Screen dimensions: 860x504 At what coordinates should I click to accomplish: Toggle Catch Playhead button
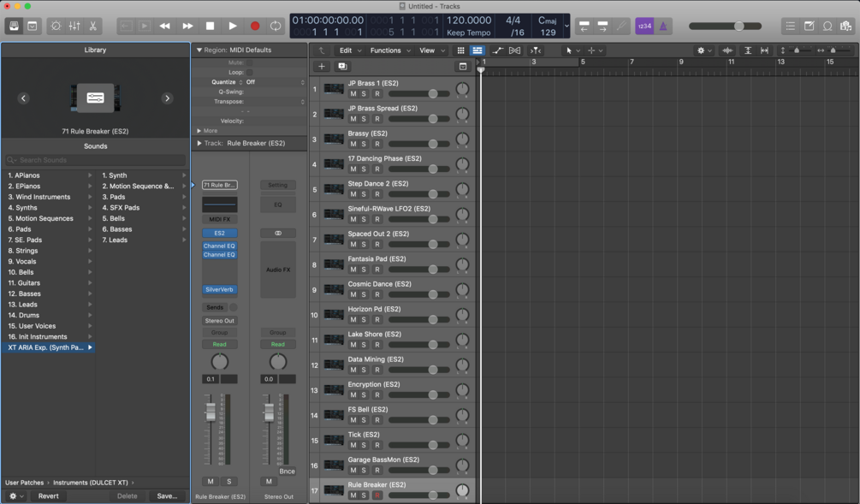coord(536,50)
